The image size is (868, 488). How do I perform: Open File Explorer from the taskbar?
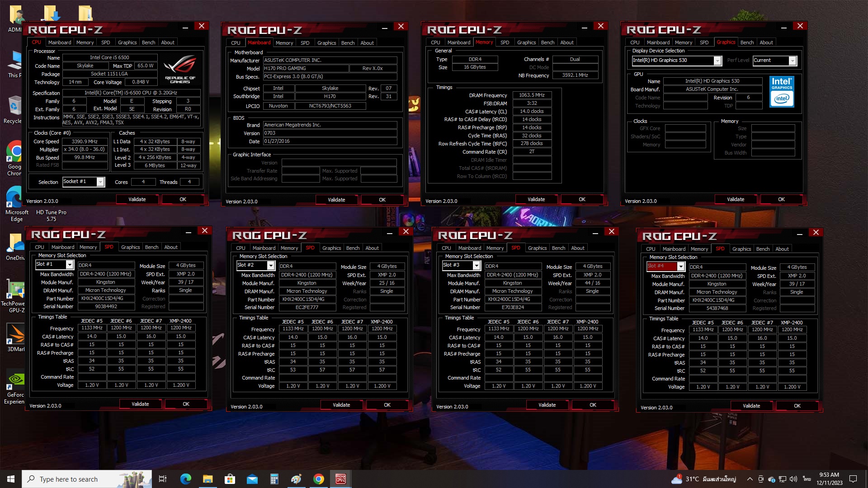[x=208, y=479]
